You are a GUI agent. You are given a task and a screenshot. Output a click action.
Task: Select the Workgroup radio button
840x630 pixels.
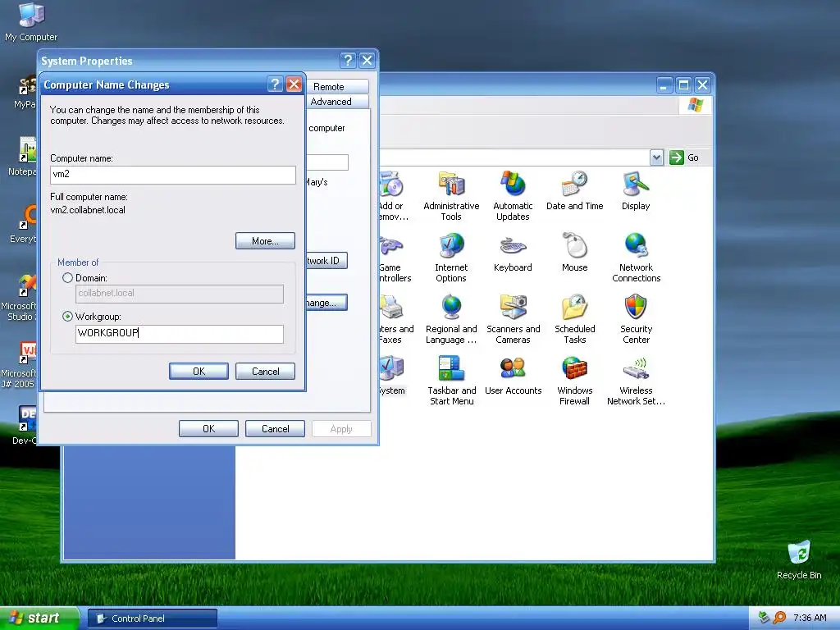(x=67, y=317)
